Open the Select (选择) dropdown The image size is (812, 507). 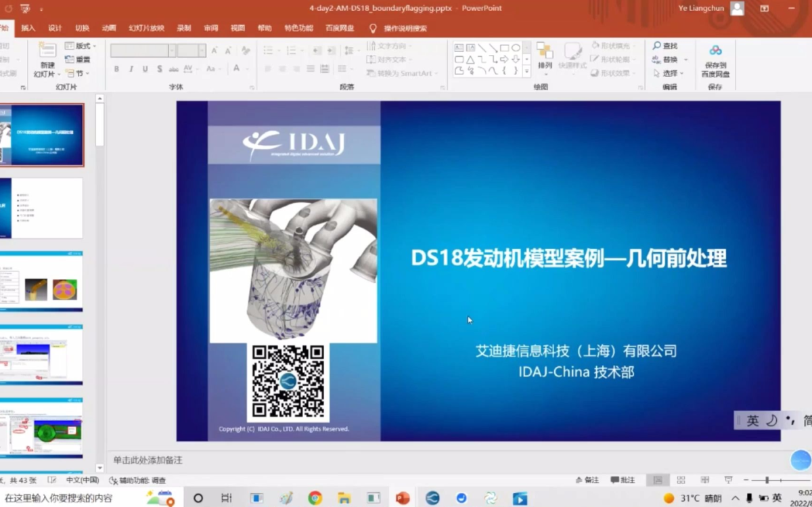[669, 73]
